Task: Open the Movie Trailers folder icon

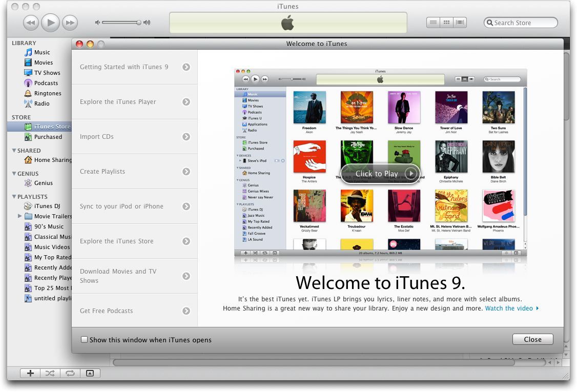Action: 28,216
